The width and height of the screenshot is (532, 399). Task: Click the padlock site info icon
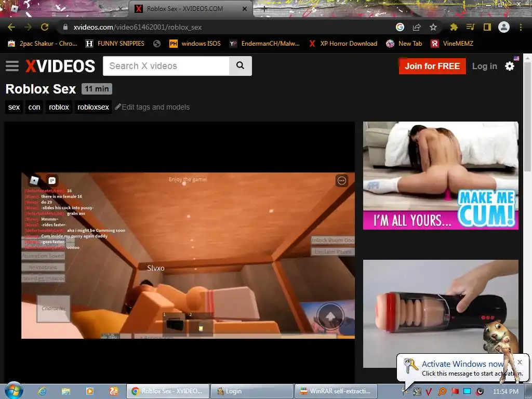pyautogui.click(x=65, y=27)
